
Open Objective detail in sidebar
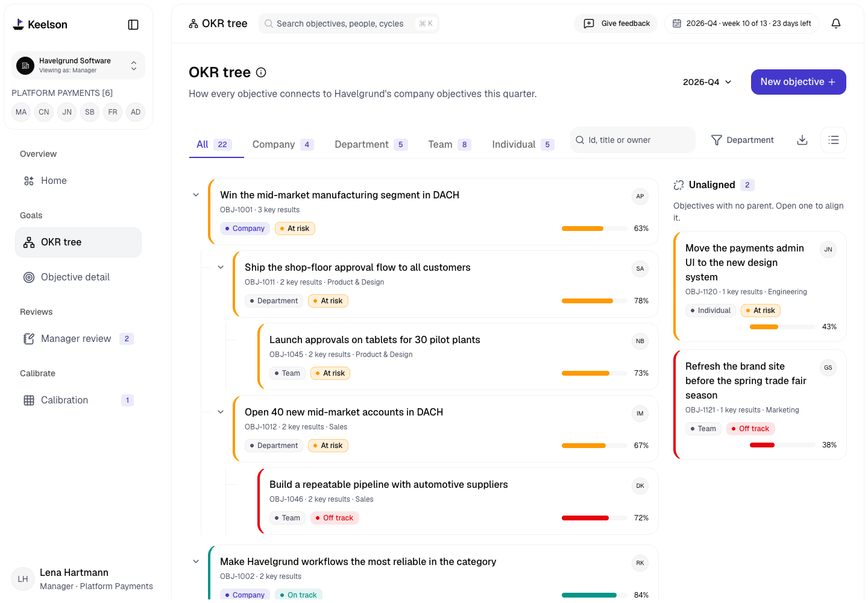click(x=78, y=277)
